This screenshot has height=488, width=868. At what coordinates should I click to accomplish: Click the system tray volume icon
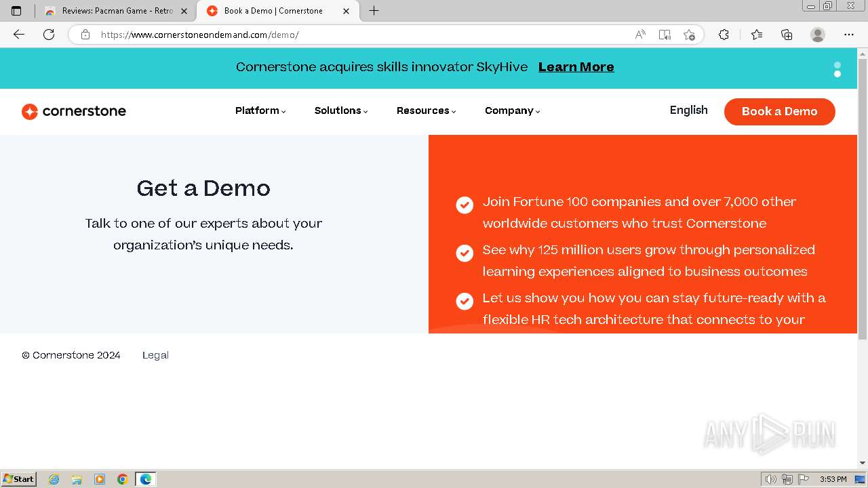770,479
